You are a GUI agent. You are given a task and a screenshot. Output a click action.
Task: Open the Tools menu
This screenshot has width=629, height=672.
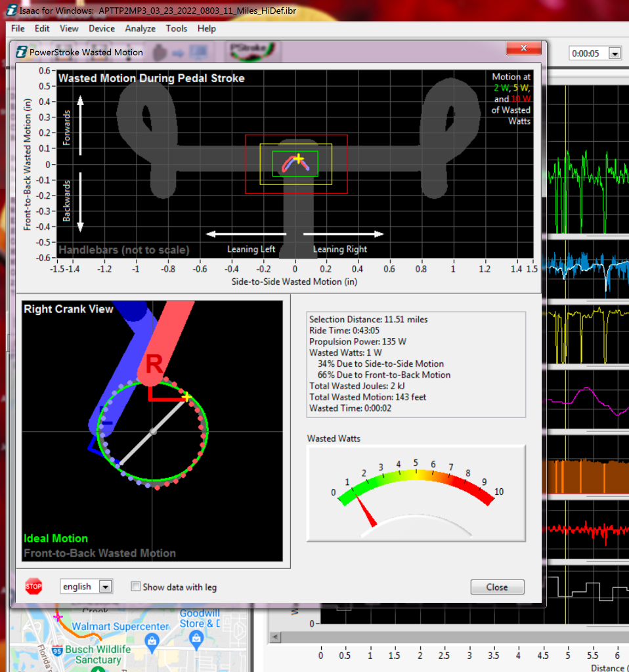click(176, 28)
